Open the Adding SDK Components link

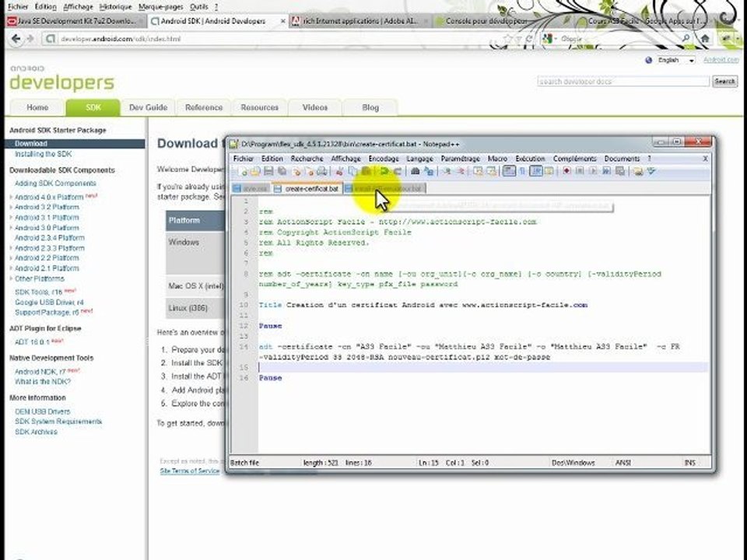point(55,184)
